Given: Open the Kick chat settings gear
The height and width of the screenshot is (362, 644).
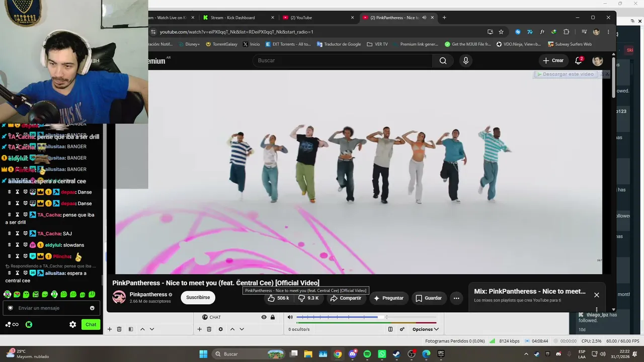Looking at the screenshot, I should point(72,325).
